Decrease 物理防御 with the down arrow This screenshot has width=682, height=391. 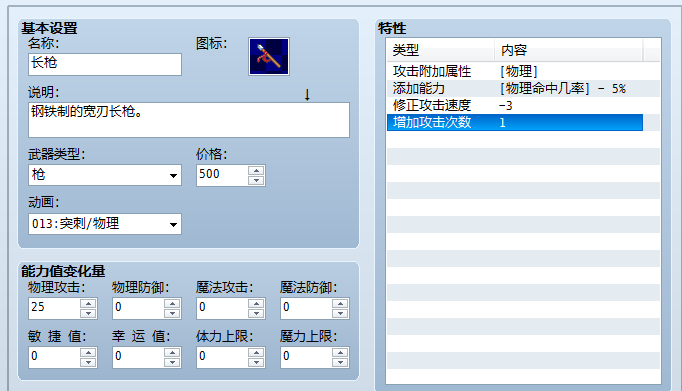coord(172,314)
